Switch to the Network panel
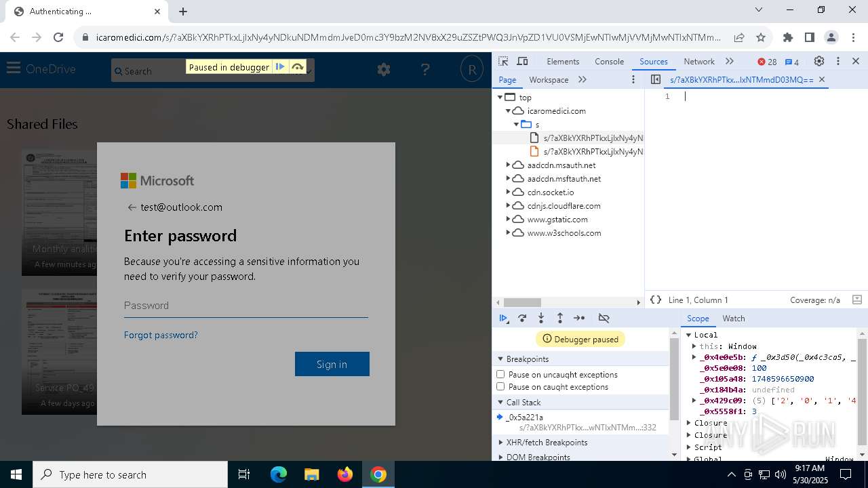868x488 pixels. 698,61
